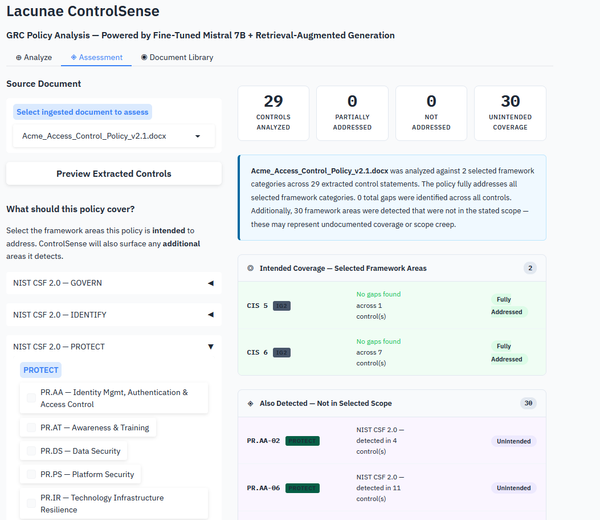This screenshot has height=520, width=600.
Task: Click Unintended badge for PR.AA-02
Action: tap(514, 441)
